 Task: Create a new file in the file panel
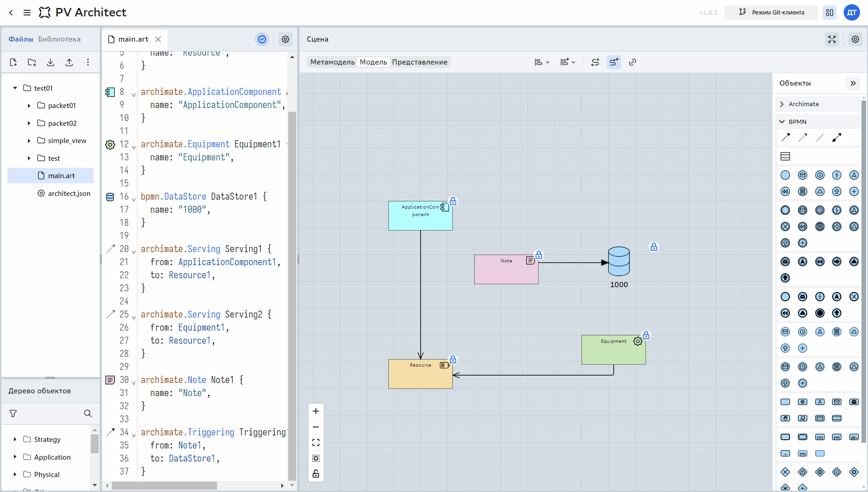[13, 62]
